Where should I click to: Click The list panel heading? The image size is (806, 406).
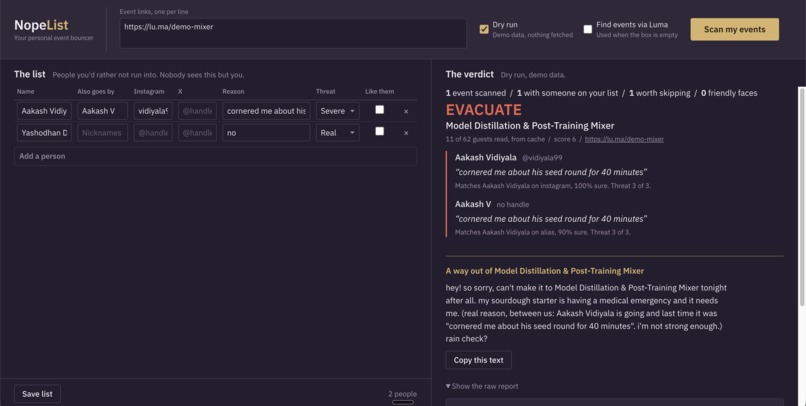pyautogui.click(x=30, y=74)
